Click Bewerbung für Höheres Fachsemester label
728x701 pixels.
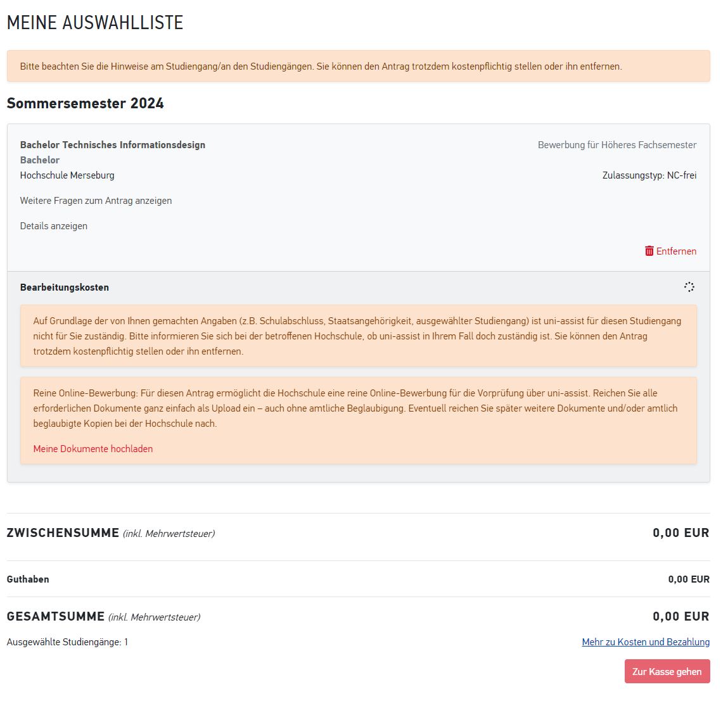click(617, 145)
